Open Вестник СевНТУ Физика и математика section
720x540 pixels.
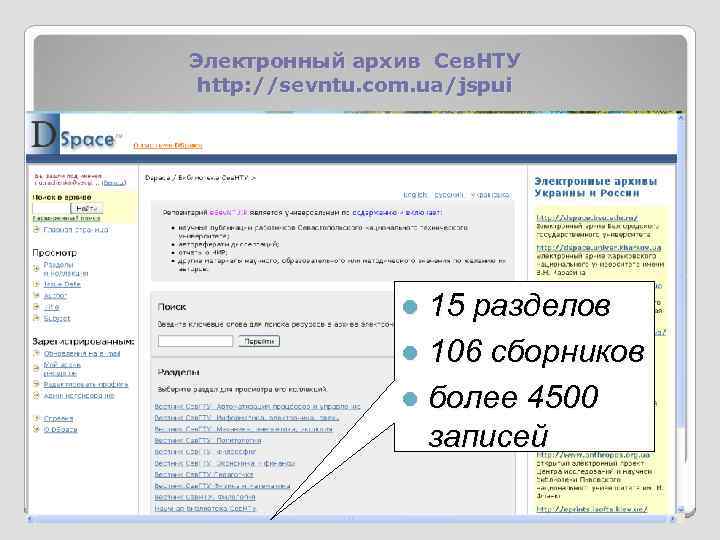(x=222, y=486)
